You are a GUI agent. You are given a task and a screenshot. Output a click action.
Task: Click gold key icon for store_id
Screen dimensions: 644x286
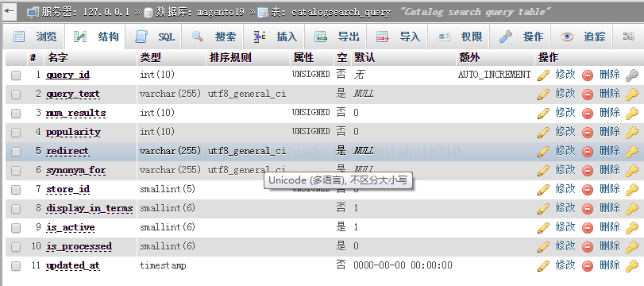coord(631,189)
